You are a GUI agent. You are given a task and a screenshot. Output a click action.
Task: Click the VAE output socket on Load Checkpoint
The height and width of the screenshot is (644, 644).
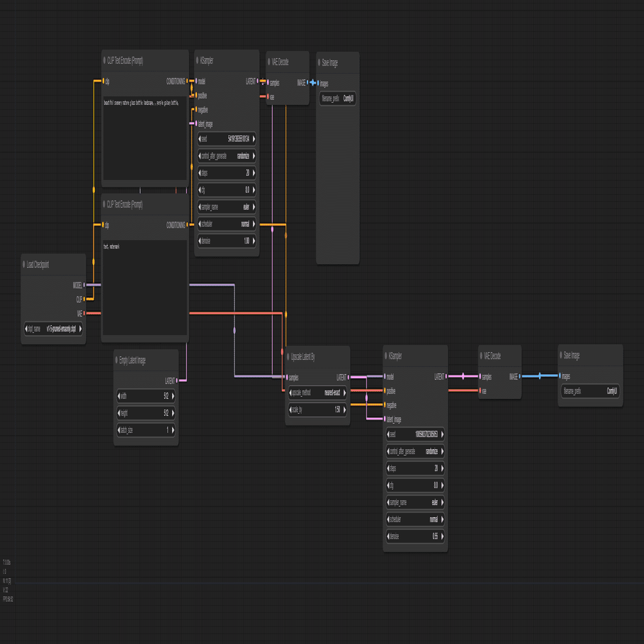click(84, 313)
